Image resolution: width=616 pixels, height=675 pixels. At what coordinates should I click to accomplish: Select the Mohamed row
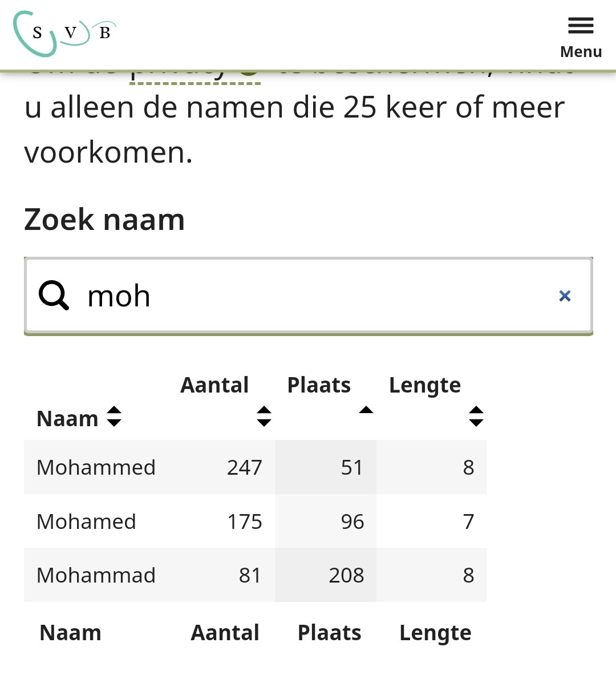(255, 522)
